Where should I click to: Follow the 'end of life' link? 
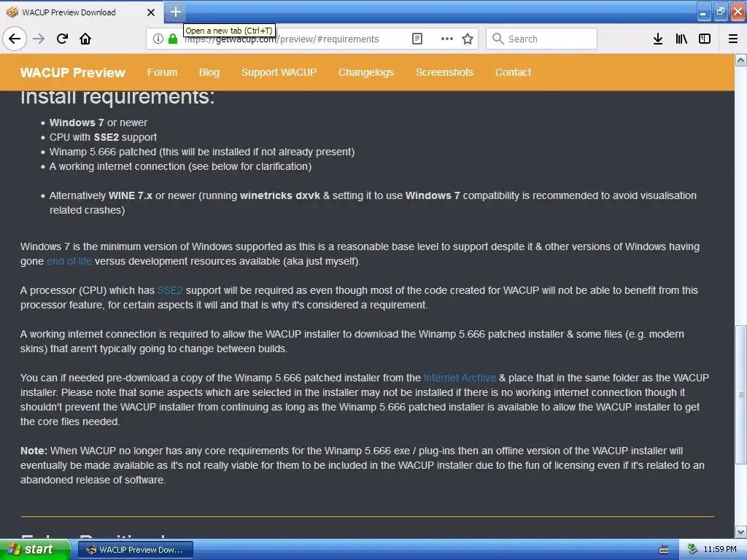(x=69, y=261)
